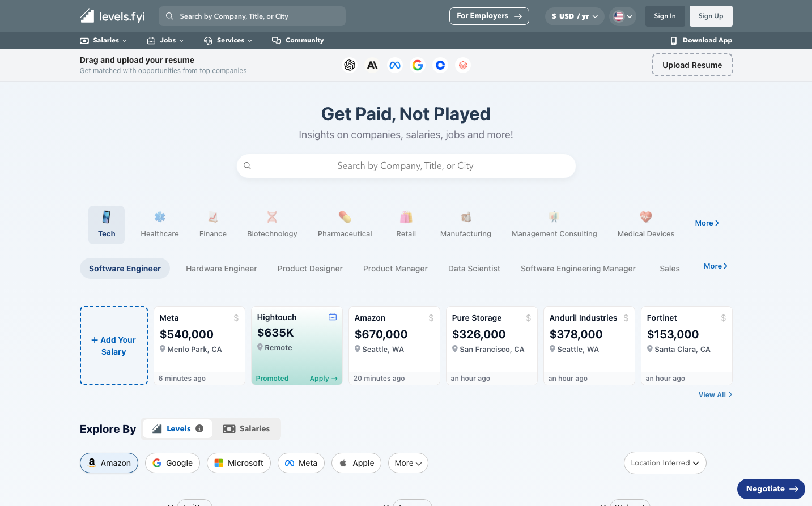Open the country flag selector dropdown

pos(623,16)
